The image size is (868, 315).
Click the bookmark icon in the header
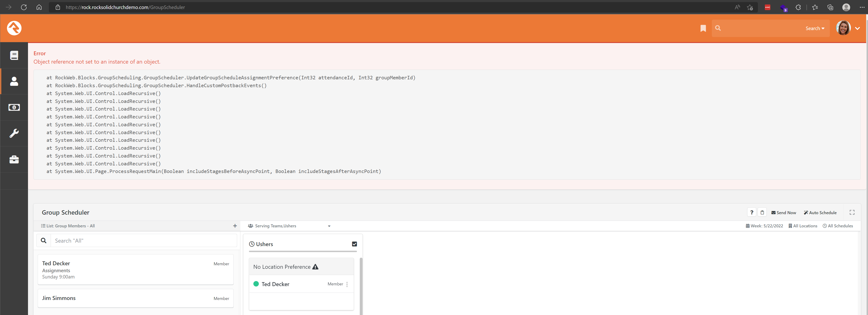[x=703, y=28]
